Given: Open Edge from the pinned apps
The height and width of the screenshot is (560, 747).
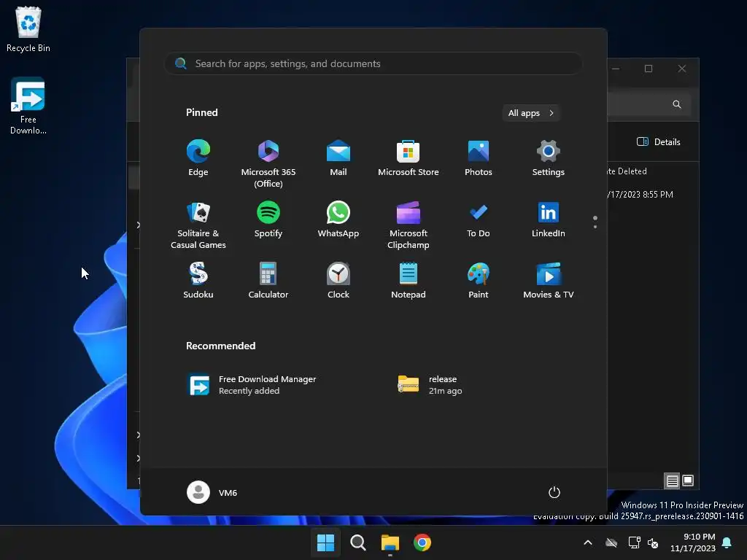Looking at the screenshot, I should pos(198,158).
